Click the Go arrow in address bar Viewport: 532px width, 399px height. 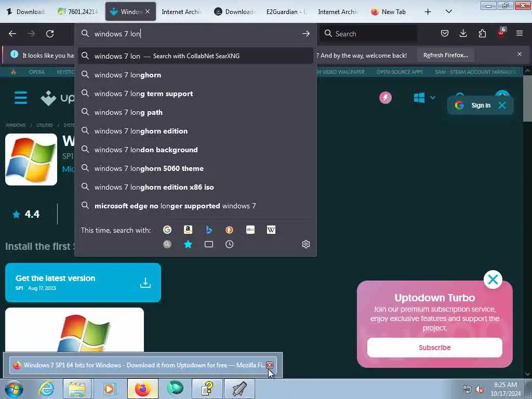[305, 34]
